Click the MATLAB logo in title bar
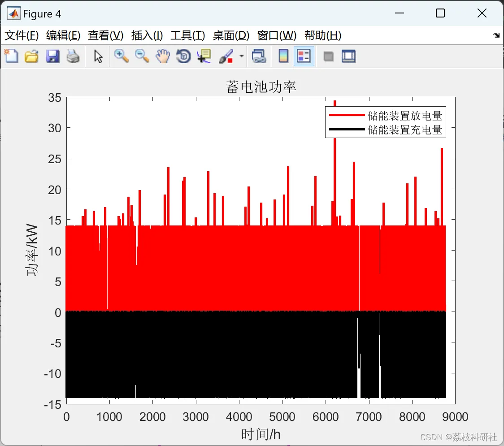Image resolution: width=504 pixels, height=446 pixels. pos(14,13)
